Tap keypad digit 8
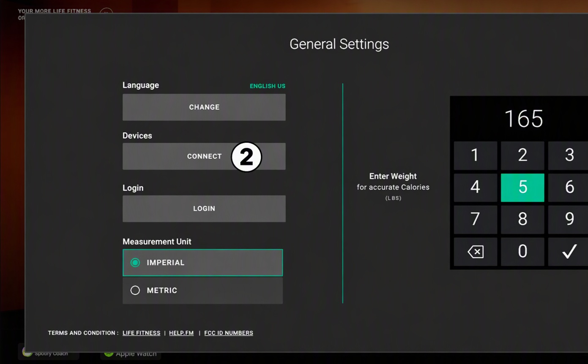The width and height of the screenshot is (588, 364). (x=522, y=220)
